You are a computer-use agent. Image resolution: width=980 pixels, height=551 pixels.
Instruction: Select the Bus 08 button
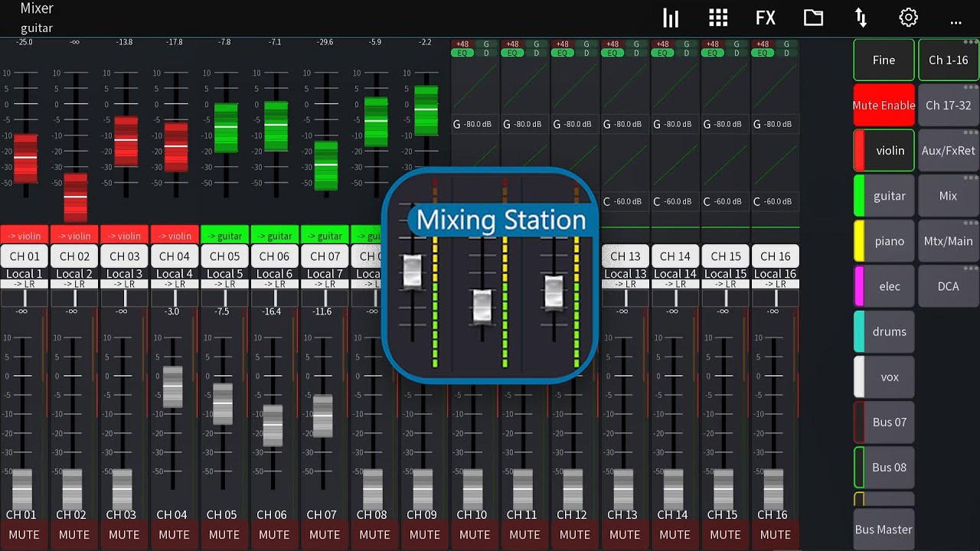(884, 467)
